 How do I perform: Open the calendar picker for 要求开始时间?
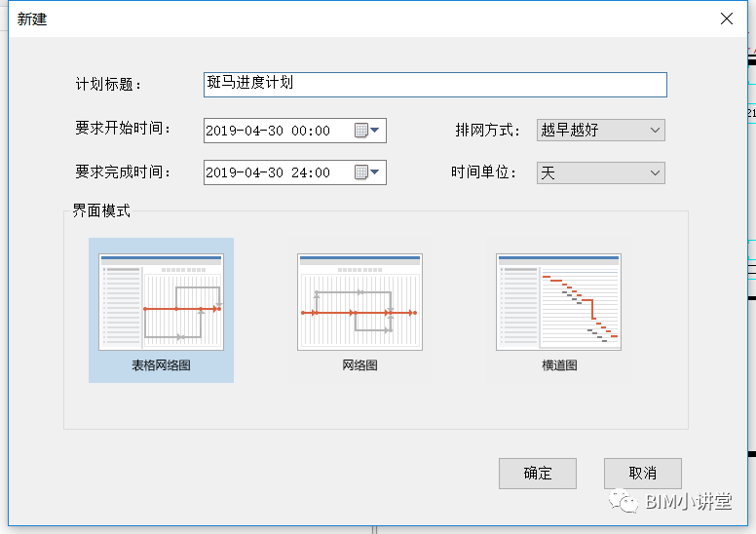[367, 131]
